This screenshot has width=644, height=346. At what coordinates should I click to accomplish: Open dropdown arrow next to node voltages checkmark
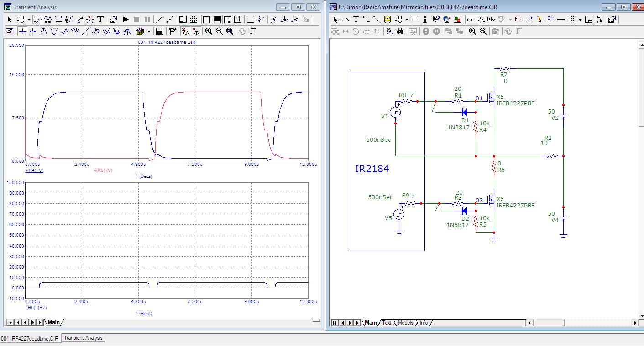pos(510,20)
